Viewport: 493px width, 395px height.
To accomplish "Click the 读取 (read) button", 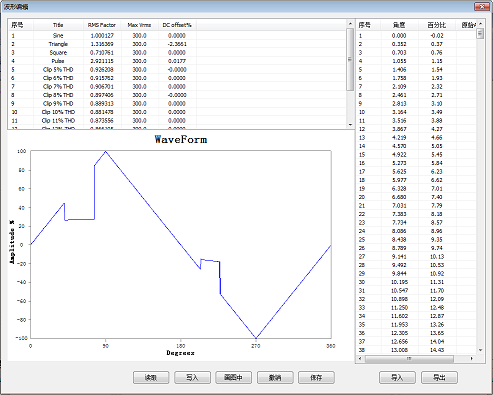I will tap(151, 377).
